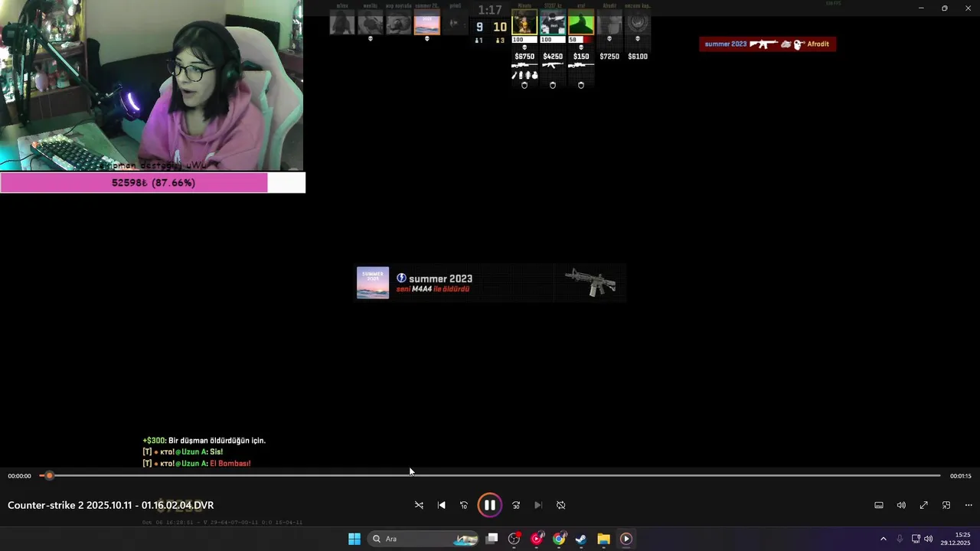Image resolution: width=980 pixels, height=551 pixels.
Task: Click the $6100 money label
Action: (638, 57)
